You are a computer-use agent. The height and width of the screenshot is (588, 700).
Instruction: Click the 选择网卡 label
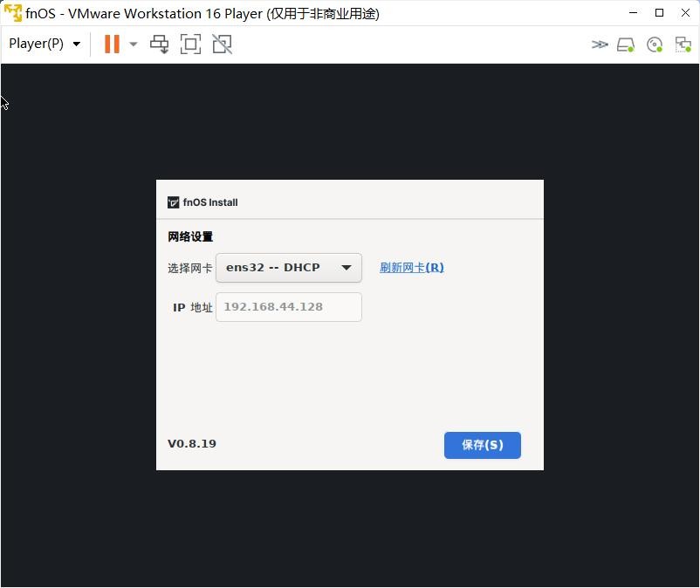click(189, 268)
